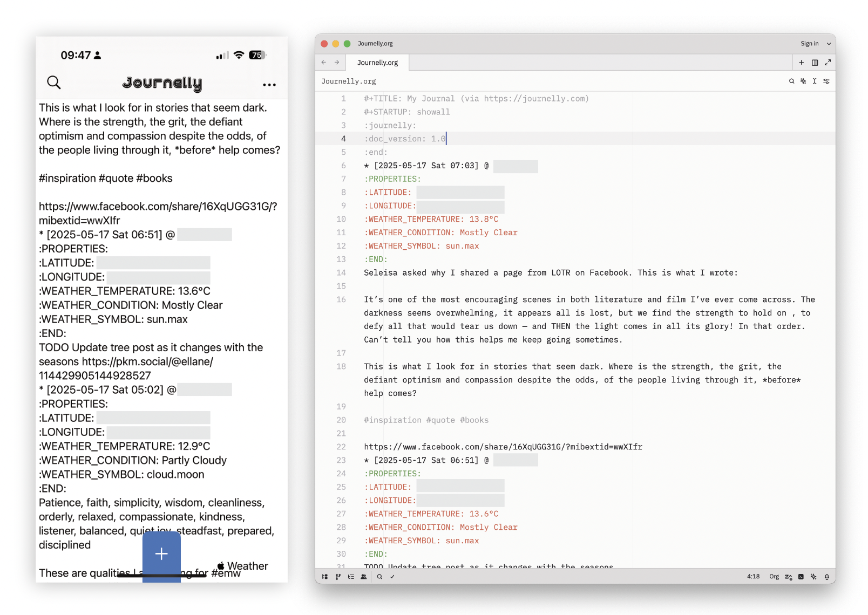
Task: Open the notifications bell in status bar
Action: pyautogui.click(x=826, y=577)
